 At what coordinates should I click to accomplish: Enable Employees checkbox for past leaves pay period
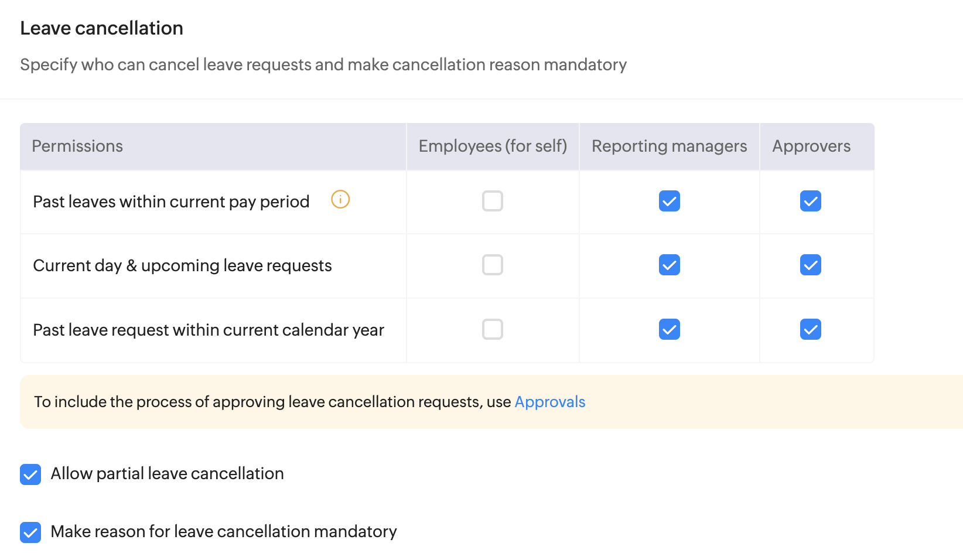click(493, 201)
